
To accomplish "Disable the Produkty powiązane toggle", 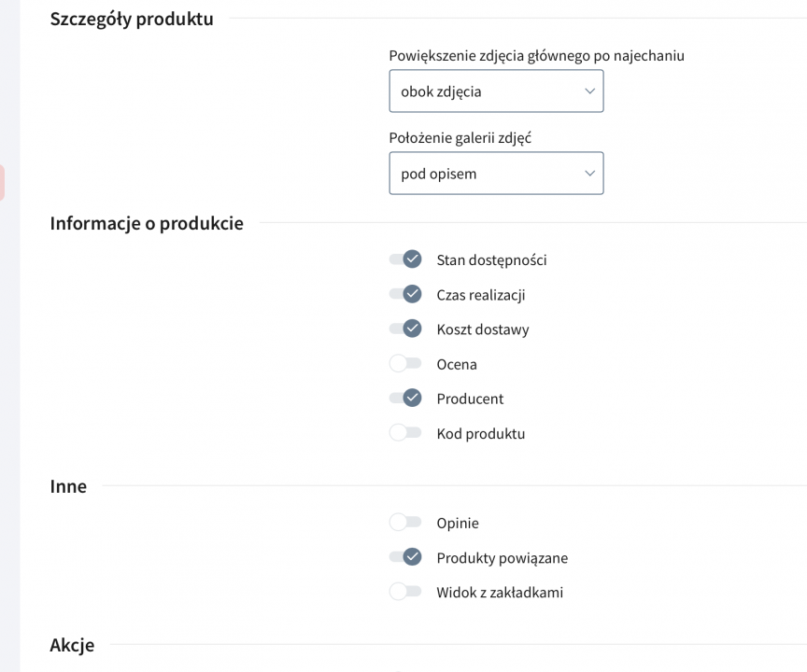I will pyautogui.click(x=405, y=557).
